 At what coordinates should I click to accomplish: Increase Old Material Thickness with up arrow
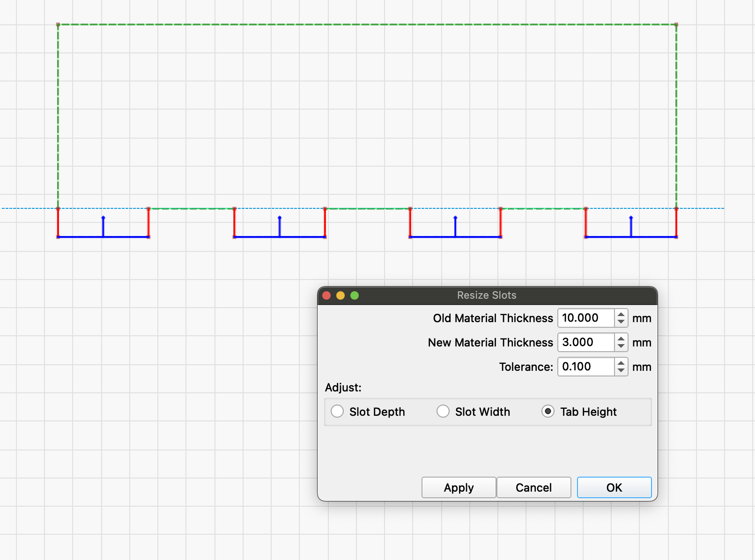(621, 314)
